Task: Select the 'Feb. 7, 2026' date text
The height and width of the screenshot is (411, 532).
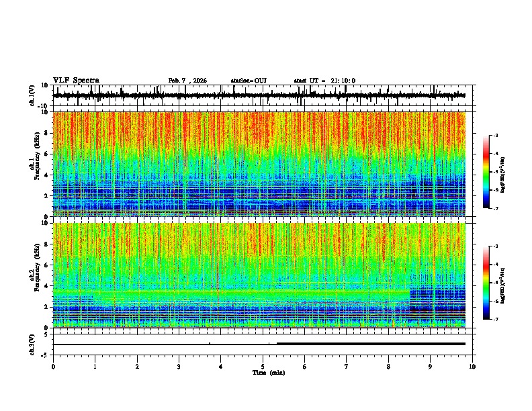Action: tap(187, 81)
